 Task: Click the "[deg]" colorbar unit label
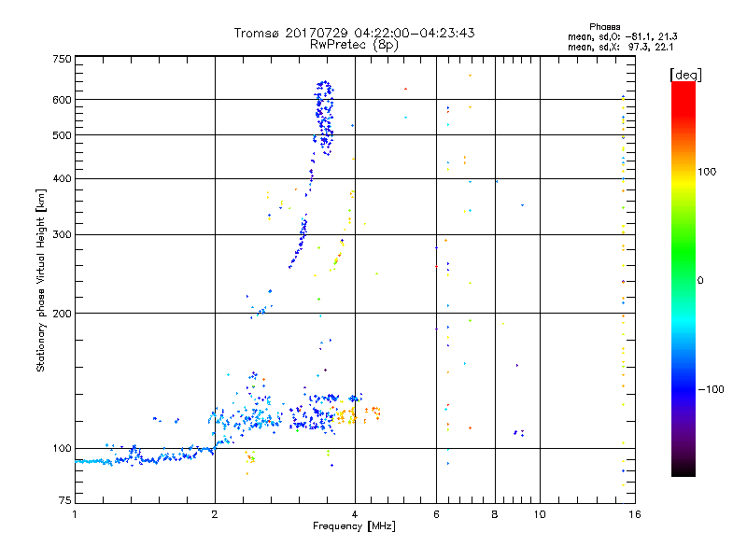(685, 75)
